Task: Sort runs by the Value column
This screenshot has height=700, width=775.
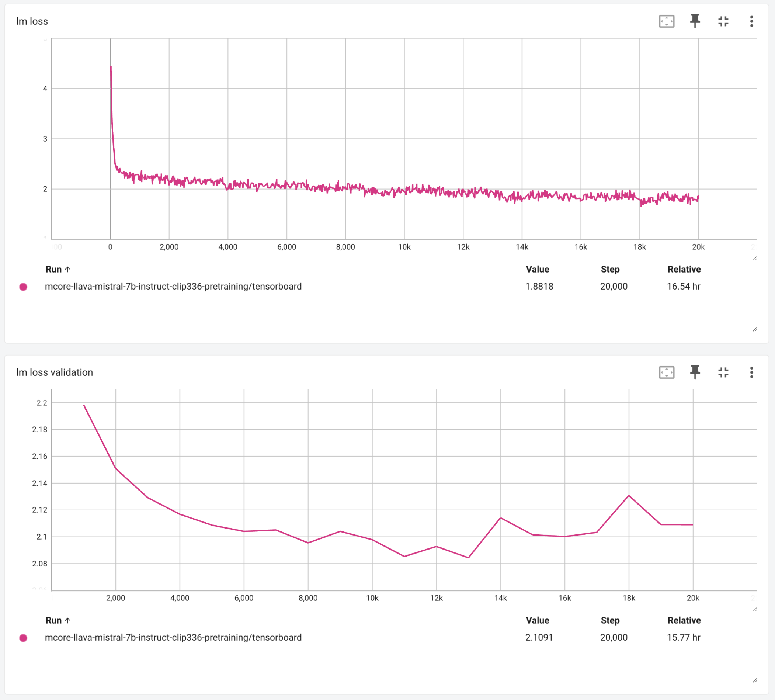Action: pos(537,269)
